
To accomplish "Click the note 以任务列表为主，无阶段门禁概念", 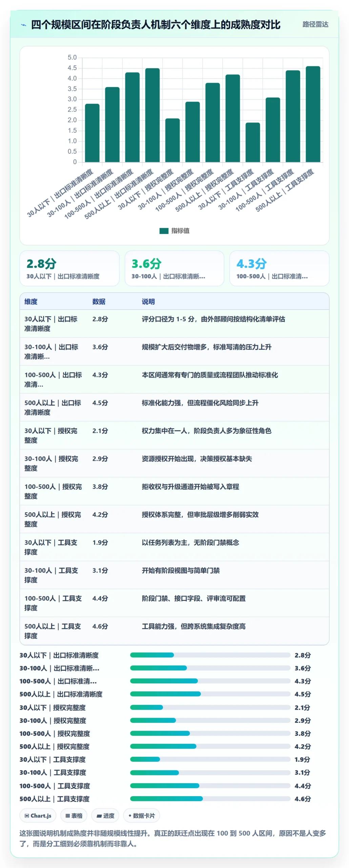I will [190, 542].
